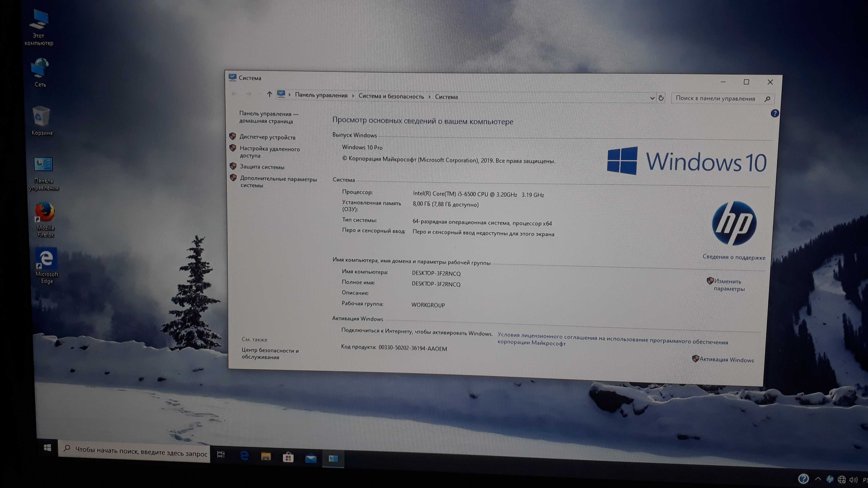Click the Windows Start button
Screen dimensions: 868x488
point(47,448)
